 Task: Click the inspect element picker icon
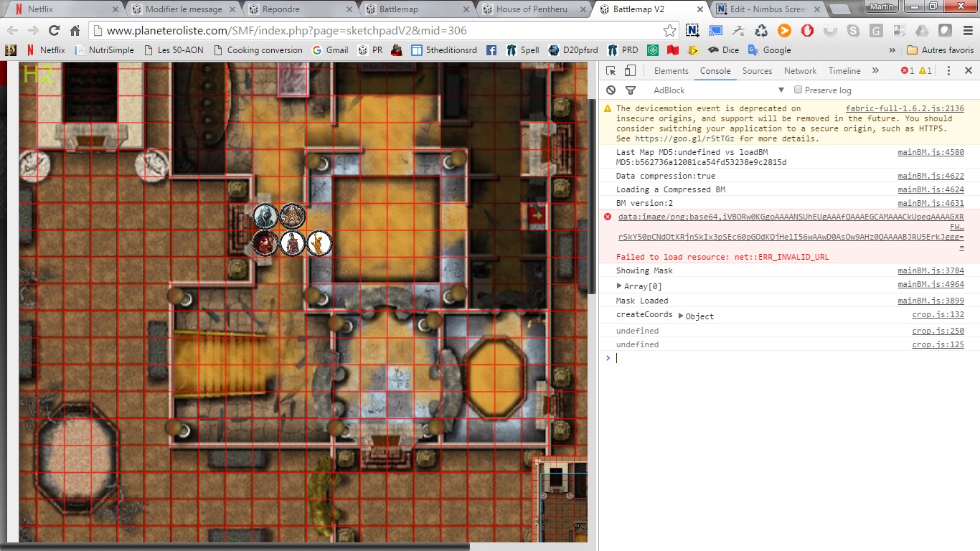pyautogui.click(x=611, y=71)
